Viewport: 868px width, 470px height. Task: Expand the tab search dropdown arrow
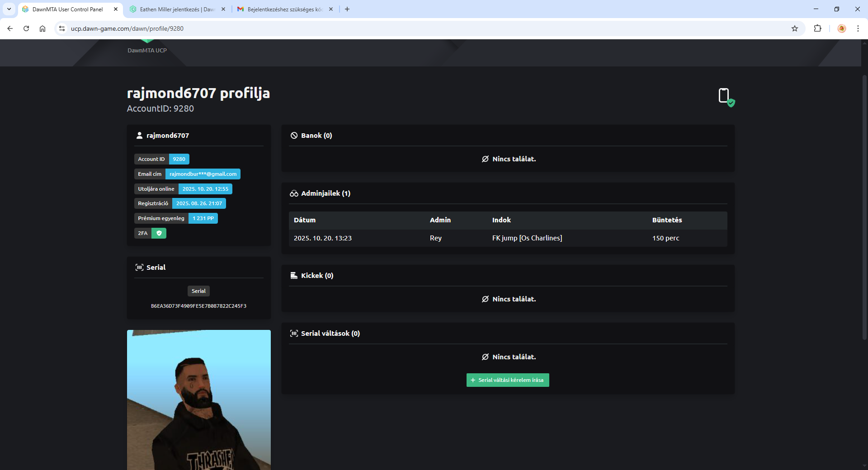pyautogui.click(x=9, y=9)
